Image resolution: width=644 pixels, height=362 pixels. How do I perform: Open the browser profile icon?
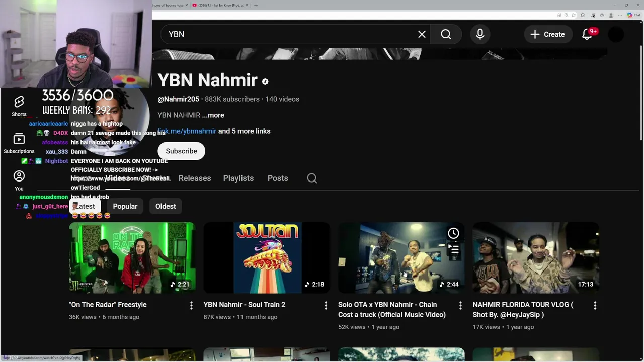611,16
